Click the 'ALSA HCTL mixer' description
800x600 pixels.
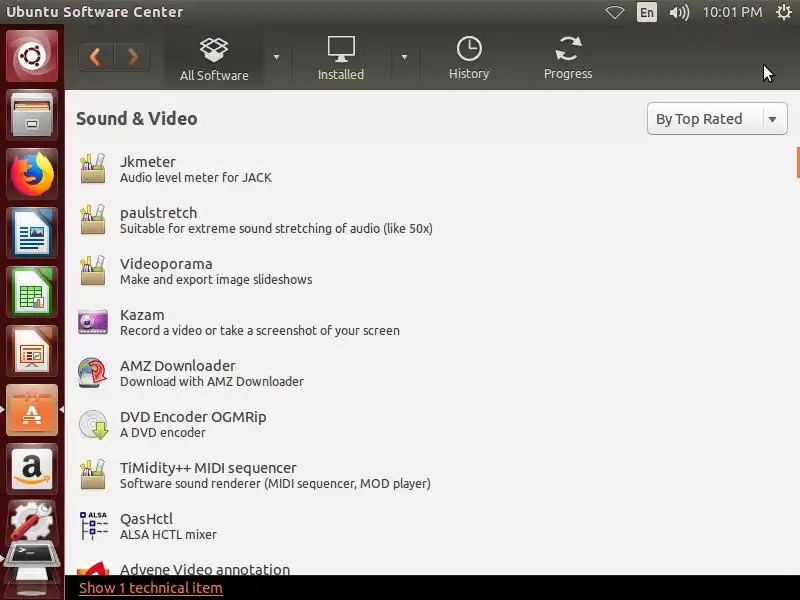[x=168, y=535]
